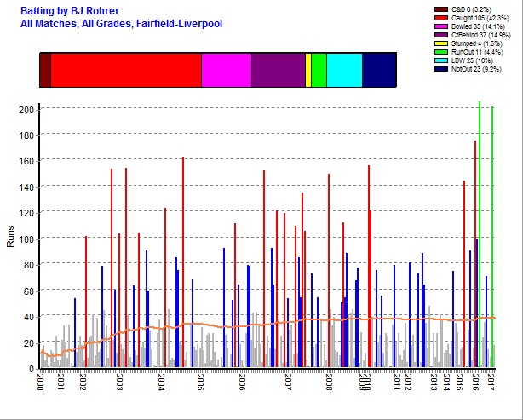
Task: Click the magenta Bowled segment of stacked bar
Action: coord(226,69)
